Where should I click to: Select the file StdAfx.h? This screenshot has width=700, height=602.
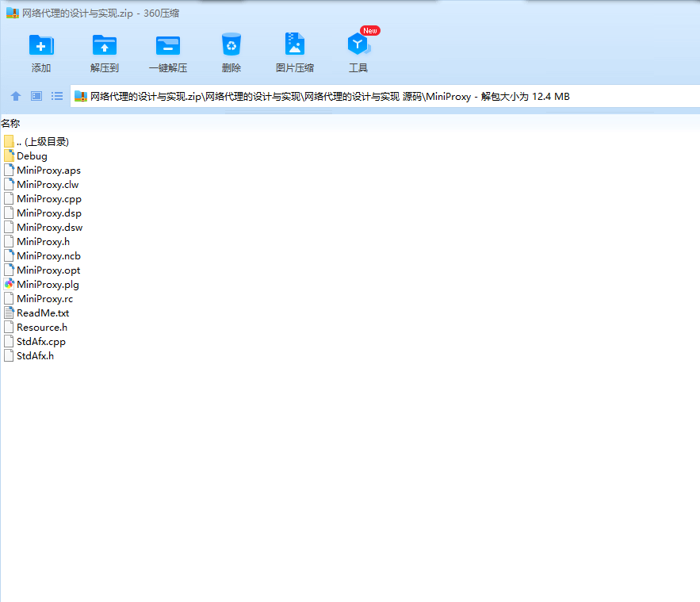29,356
